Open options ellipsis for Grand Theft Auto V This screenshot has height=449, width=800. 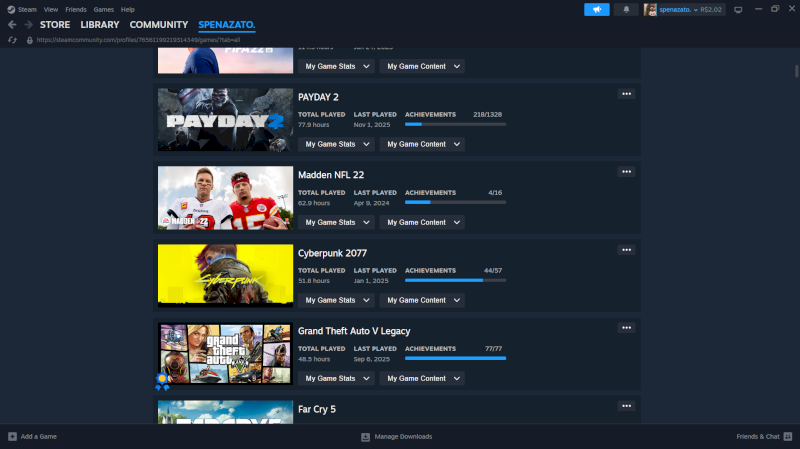tap(627, 328)
